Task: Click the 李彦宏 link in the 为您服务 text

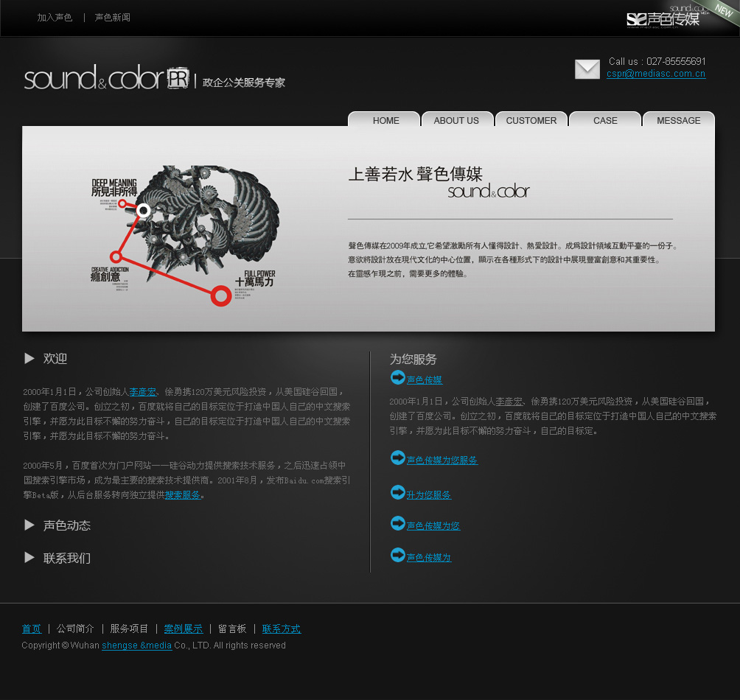Action: click(509, 402)
